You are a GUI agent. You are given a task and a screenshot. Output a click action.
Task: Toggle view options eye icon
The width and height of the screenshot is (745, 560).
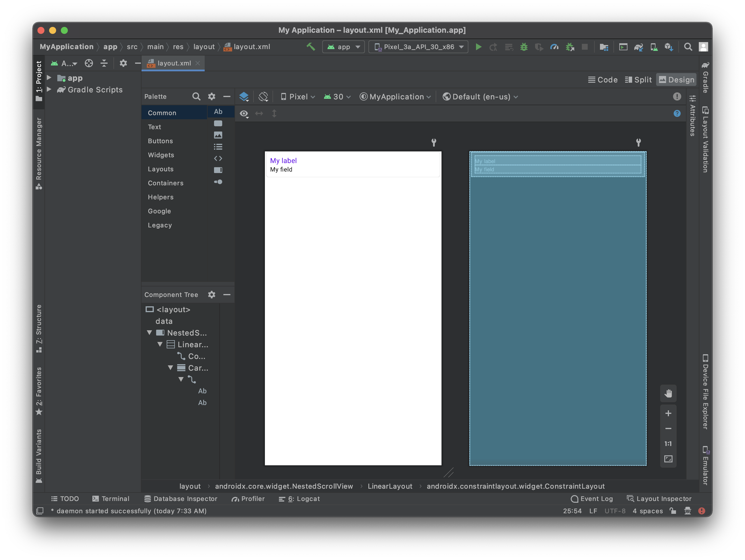point(244,114)
